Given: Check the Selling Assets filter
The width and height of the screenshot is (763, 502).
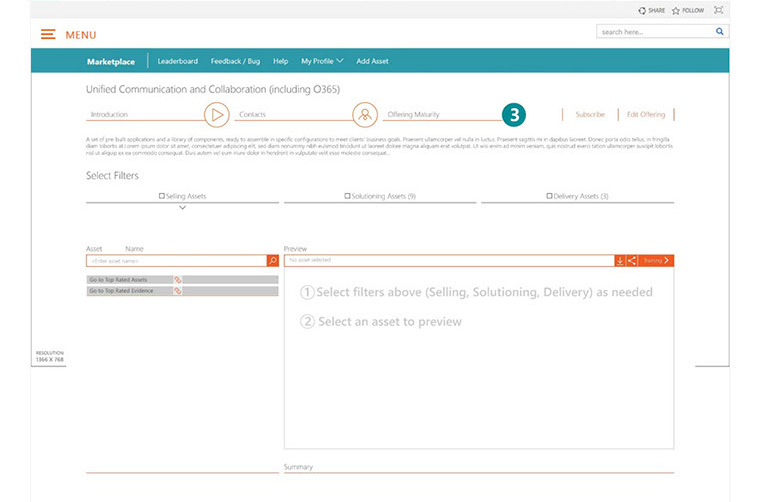Looking at the screenshot, I should point(162,196).
